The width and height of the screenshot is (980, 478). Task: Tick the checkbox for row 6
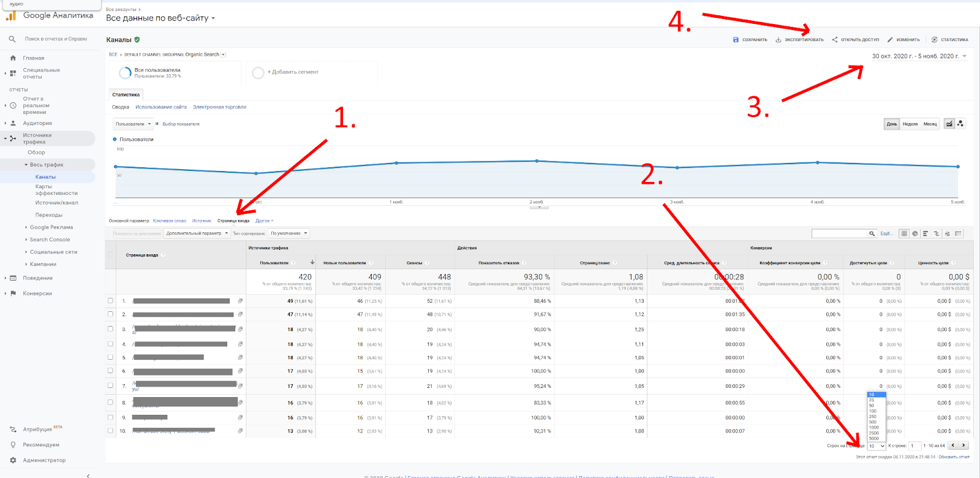click(x=110, y=371)
